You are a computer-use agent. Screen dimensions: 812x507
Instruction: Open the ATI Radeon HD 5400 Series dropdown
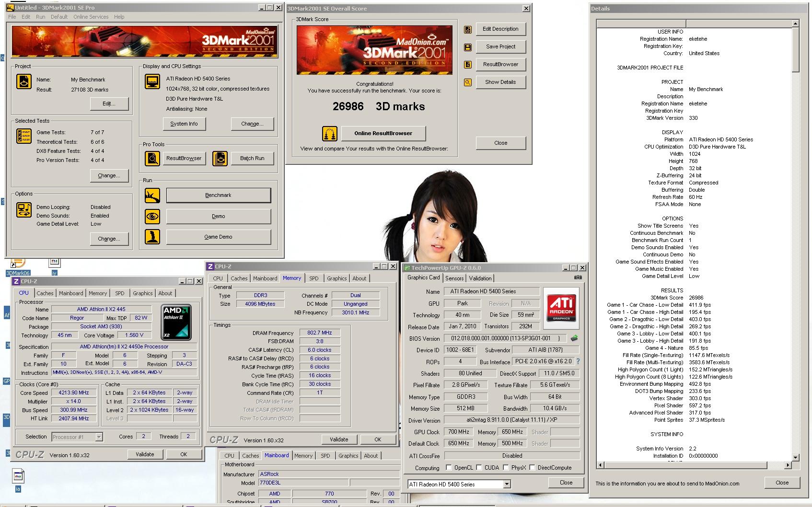(507, 484)
